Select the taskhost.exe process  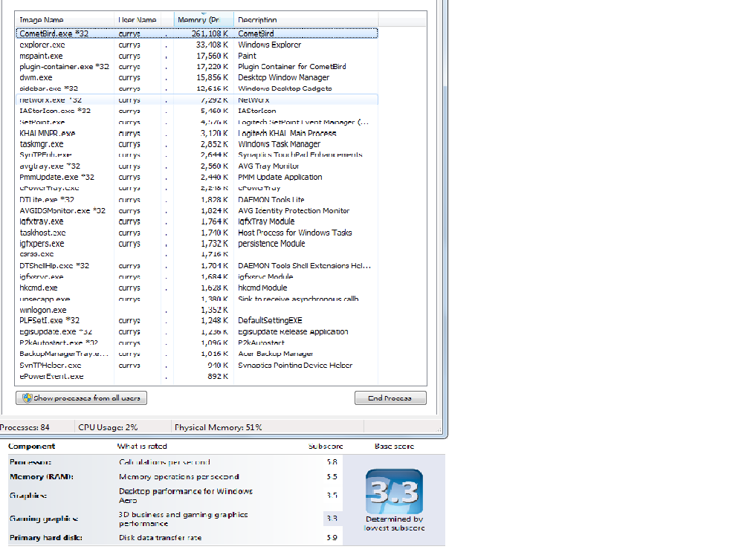point(197,233)
